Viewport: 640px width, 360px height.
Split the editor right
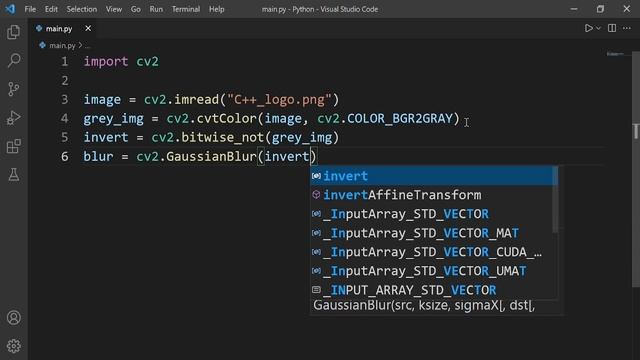click(612, 28)
